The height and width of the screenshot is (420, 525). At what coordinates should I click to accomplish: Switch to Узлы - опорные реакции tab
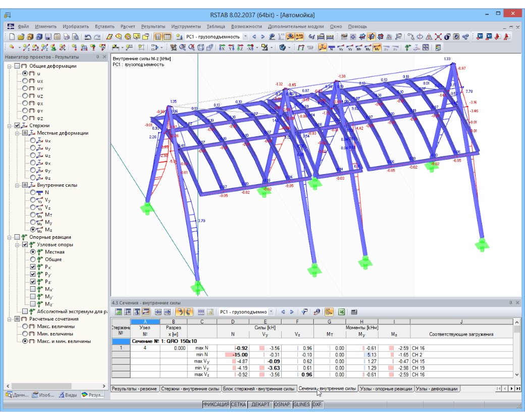tap(386, 389)
